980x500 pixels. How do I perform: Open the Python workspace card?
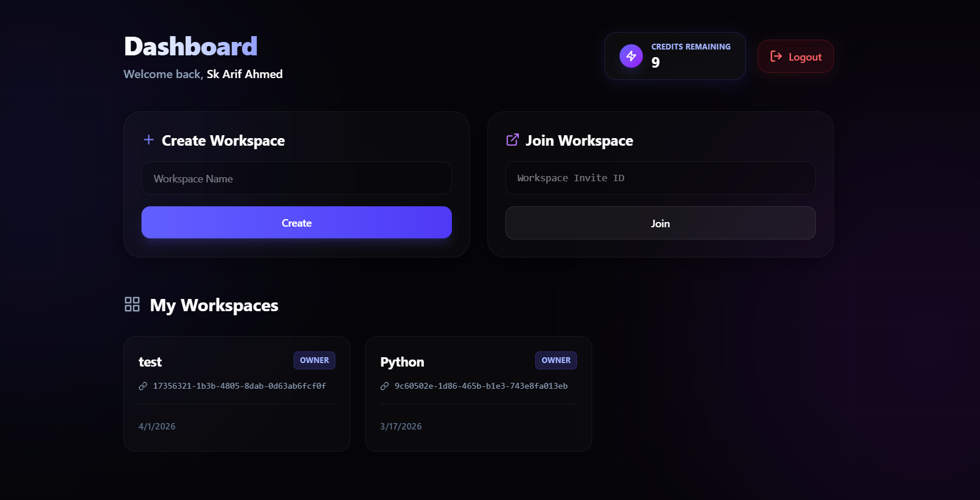478,394
